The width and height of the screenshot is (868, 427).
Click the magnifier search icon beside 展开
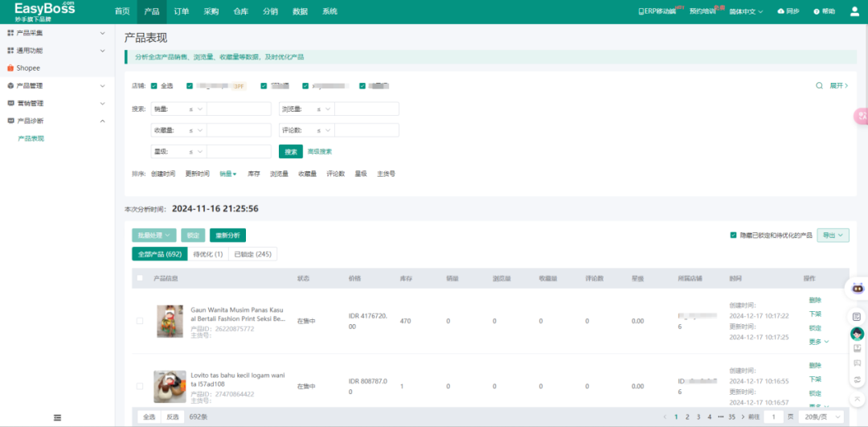tap(819, 86)
